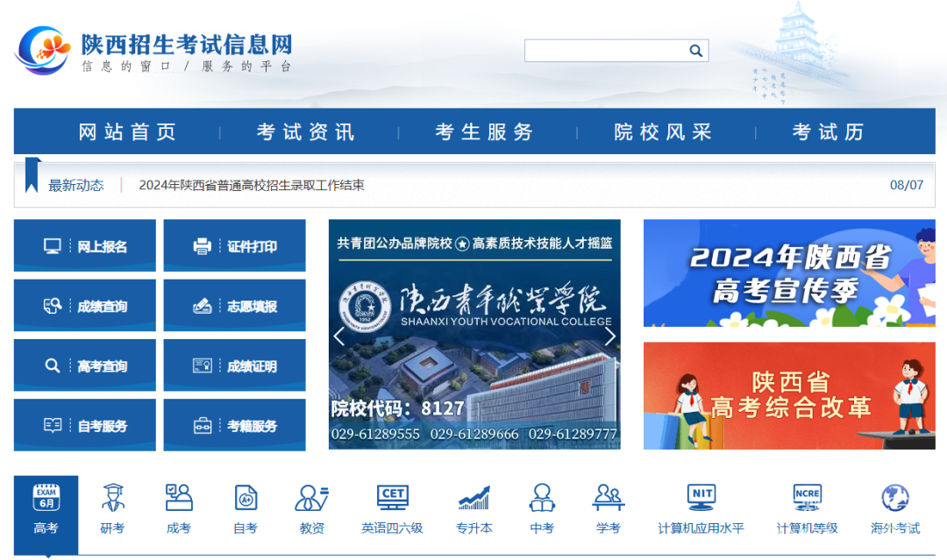Select the 计算机应用水平 NIT icon
This screenshot has width=947, height=560.
pyautogui.click(x=701, y=498)
